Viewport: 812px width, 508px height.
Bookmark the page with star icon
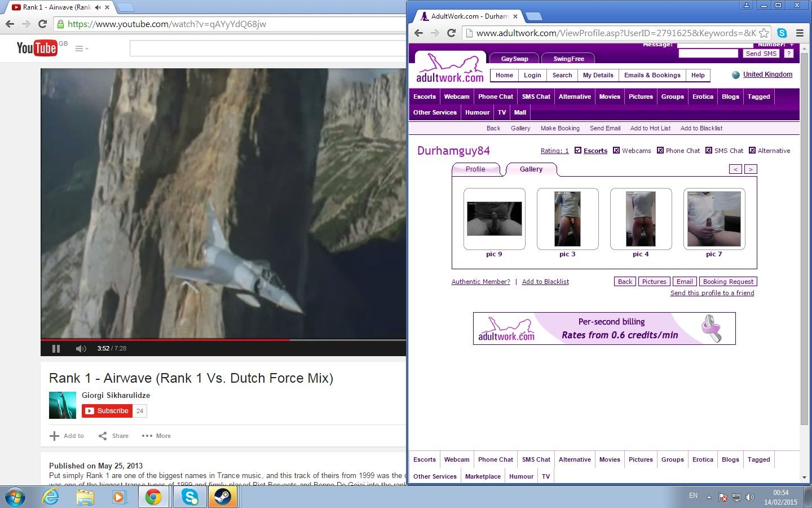(764, 33)
